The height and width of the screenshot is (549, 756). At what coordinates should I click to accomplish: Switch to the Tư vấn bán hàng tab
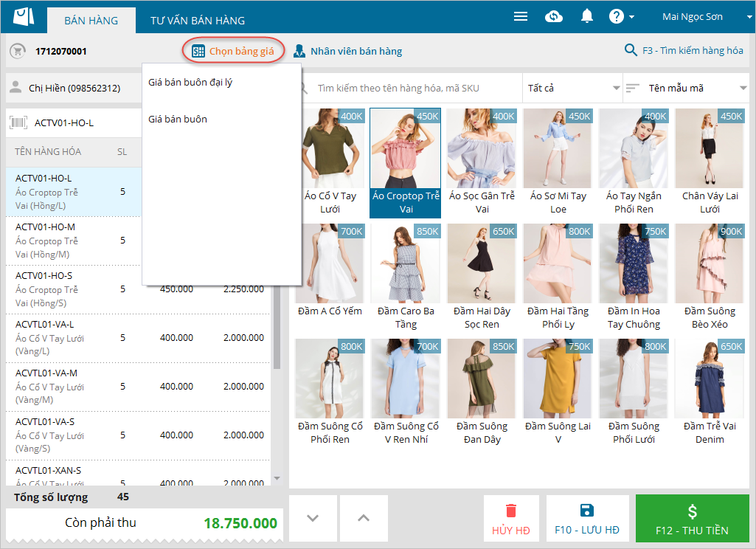(198, 20)
